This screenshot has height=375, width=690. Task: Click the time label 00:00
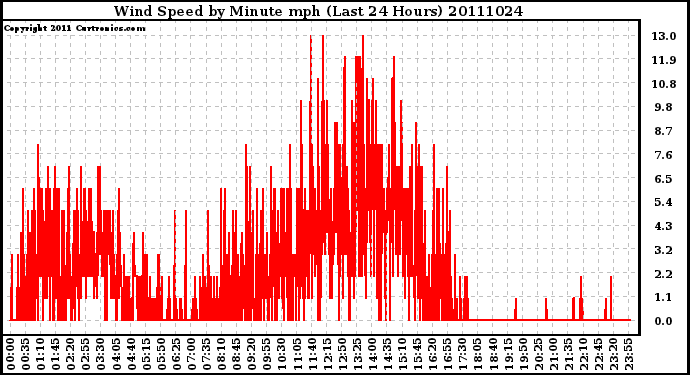click(x=11, y=355)
